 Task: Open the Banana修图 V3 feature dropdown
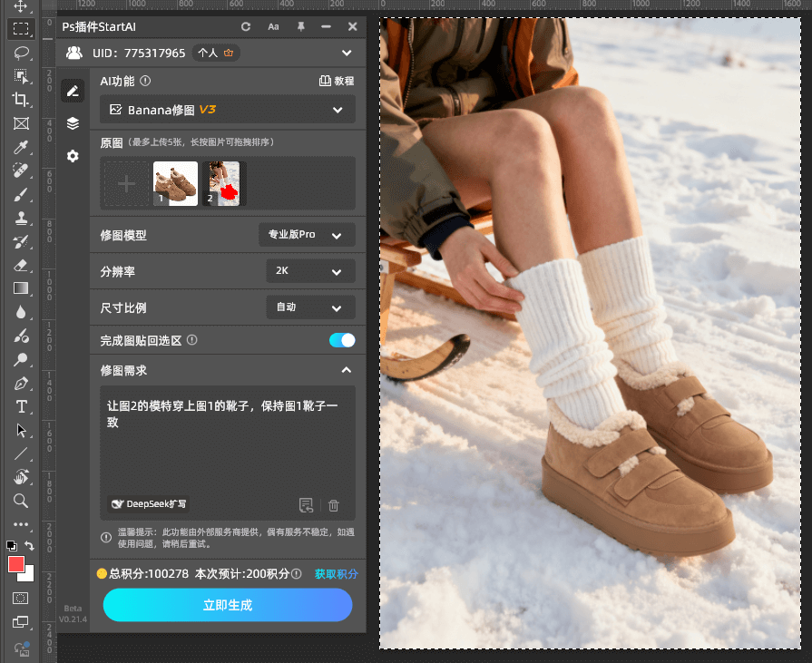point(227,108)
